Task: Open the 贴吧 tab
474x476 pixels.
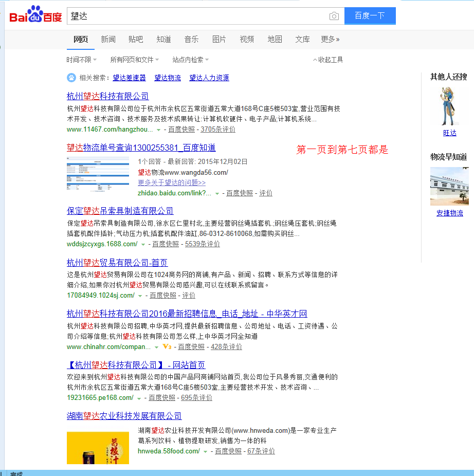Action: tap(136, 40)
